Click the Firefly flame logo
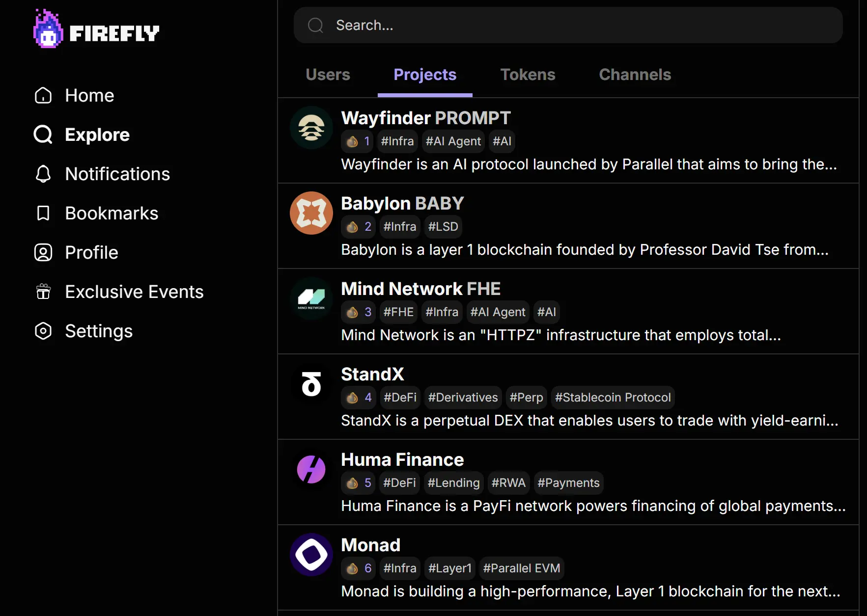867x616 pixels. pyautogui.click(x=48, y=29)
